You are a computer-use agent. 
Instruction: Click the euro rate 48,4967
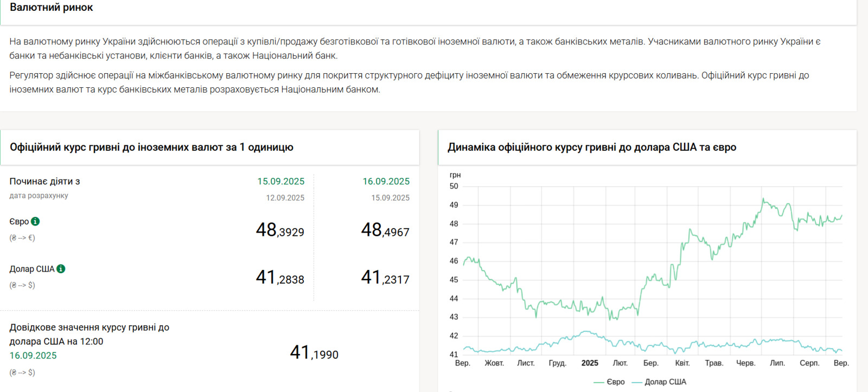(x=385, y=230)
